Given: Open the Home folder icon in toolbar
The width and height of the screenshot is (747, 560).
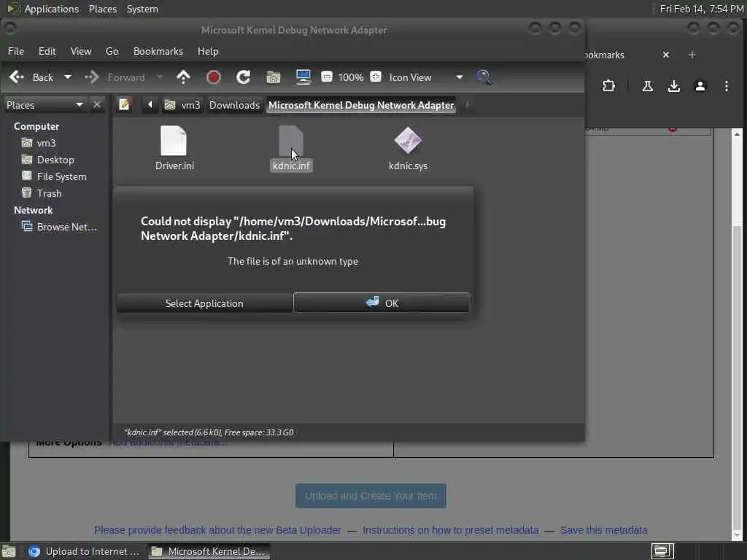Looking at the screenshot, I should [x=274, y=77].
